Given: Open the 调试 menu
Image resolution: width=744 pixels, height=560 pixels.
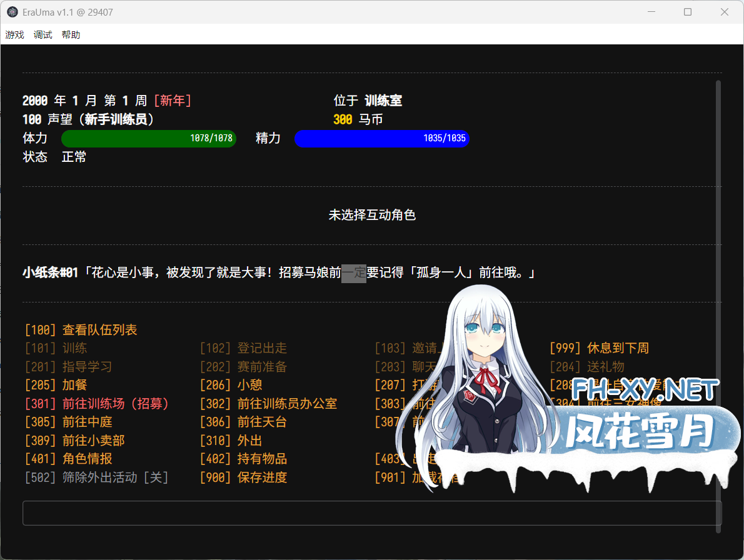Looking at the screenshot, I should pyautogui.click(x=43, y=34).
